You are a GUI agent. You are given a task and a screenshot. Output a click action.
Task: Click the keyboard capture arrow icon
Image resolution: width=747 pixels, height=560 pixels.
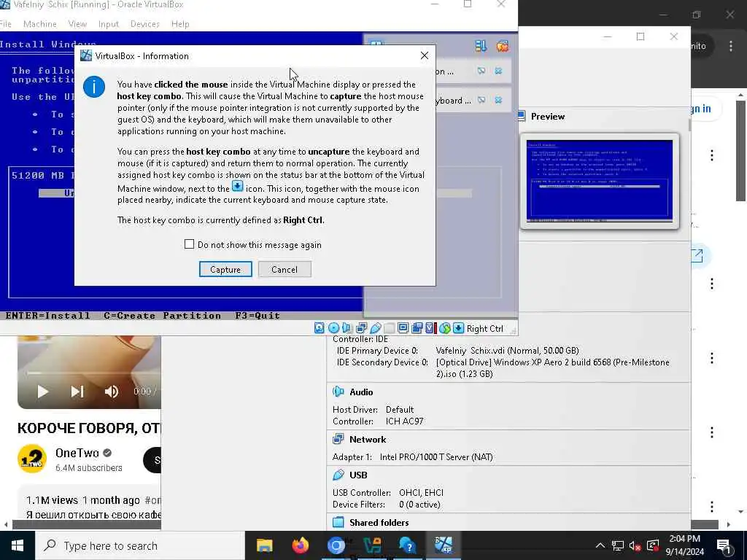(458, 328)
